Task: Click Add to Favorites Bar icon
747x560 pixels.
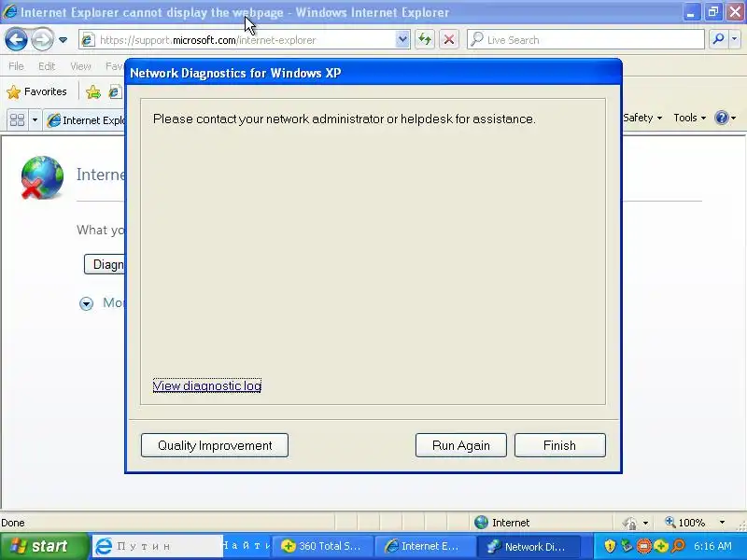Action: (x=93, y=91)
